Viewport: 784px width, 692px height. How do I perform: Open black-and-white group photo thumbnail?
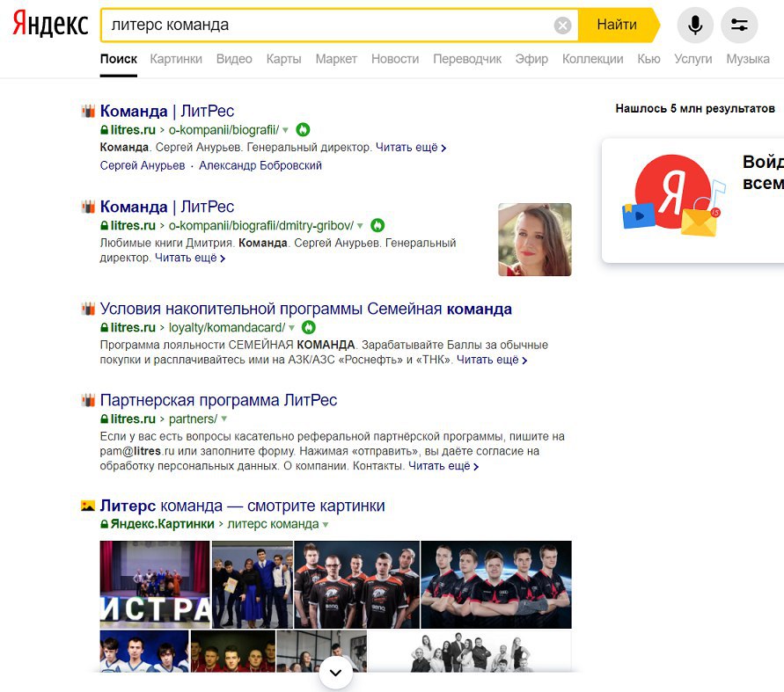pyautogui.click(x=470, y=651)
